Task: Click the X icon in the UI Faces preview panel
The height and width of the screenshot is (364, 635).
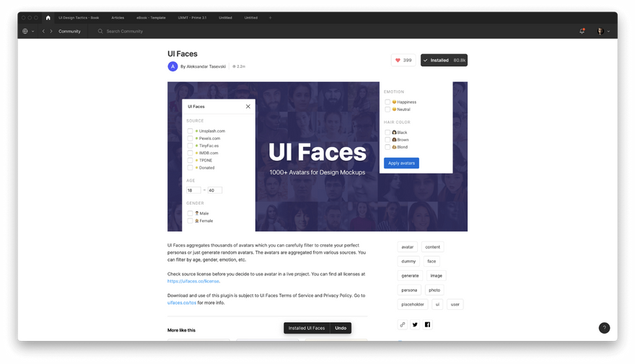Action: click(248, 107)
